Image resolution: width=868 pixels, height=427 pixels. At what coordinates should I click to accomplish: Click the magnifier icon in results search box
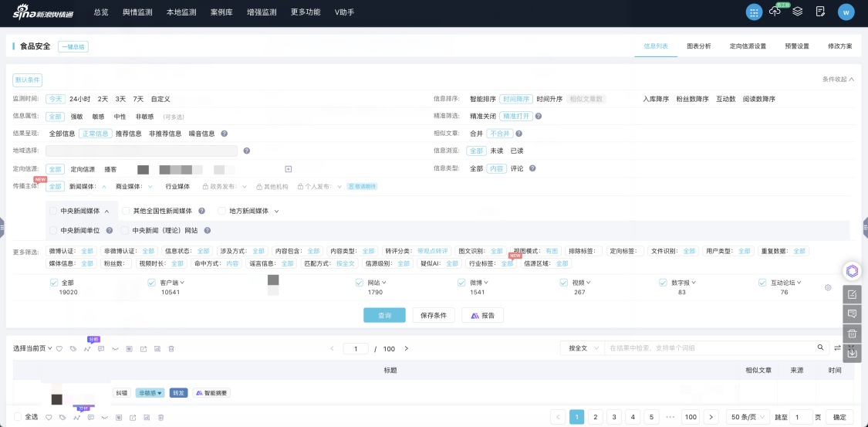coord(821,347)
